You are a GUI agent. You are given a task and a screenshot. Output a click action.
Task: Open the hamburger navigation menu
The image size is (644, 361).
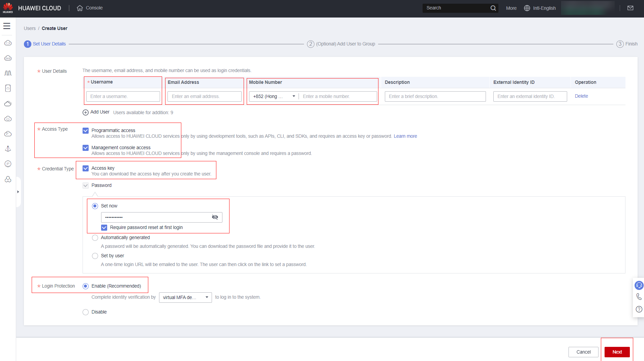7,26
